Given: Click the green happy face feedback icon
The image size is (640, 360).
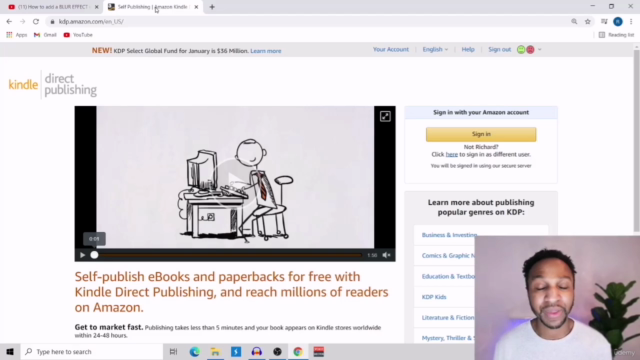Looking at the screenshot, I should (x=521, y=49).
